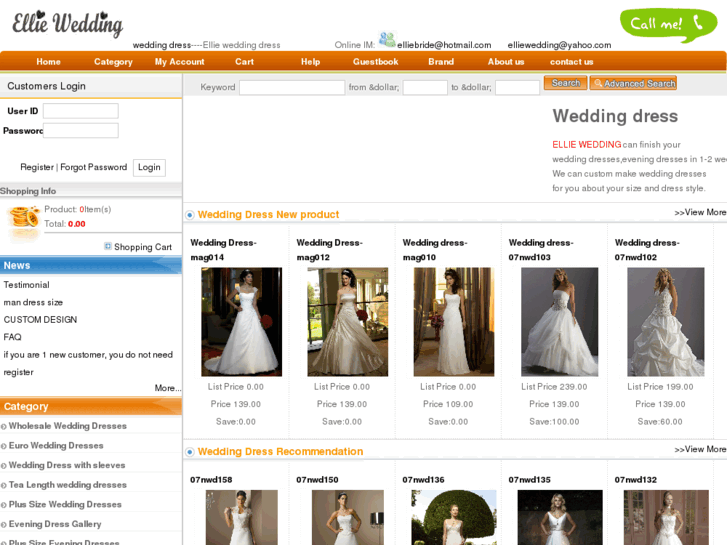Click the Search button

(x=566, y=83)
